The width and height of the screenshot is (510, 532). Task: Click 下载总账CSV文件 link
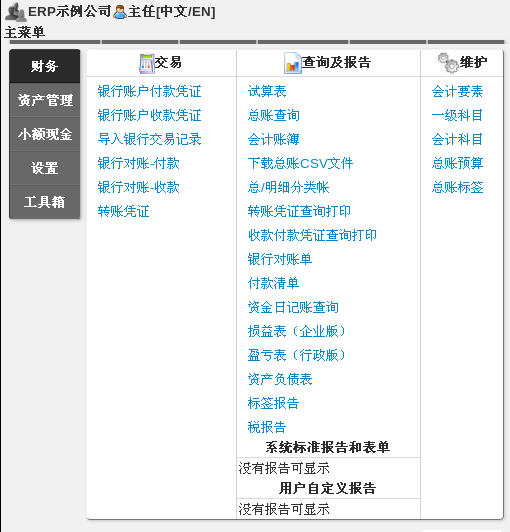pyautogui.click(x=300, y=163)
